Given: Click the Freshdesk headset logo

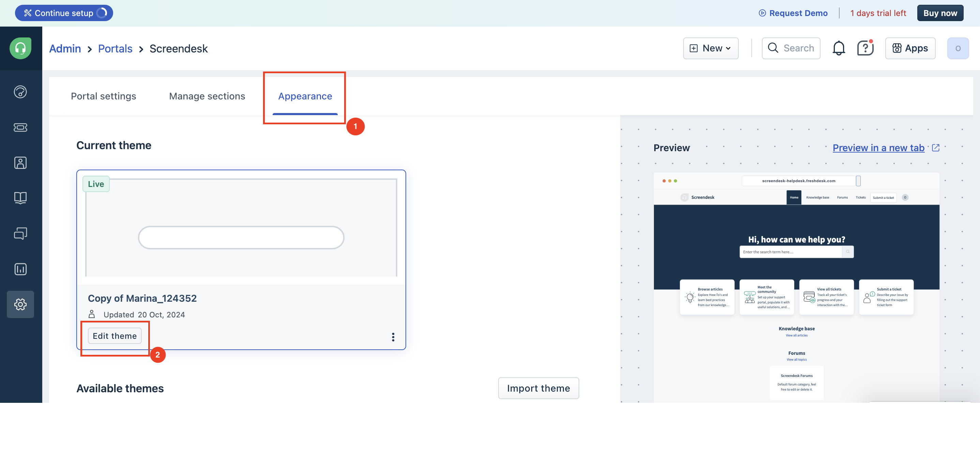Looking at the screenshot, I should [x=20, y=48].
